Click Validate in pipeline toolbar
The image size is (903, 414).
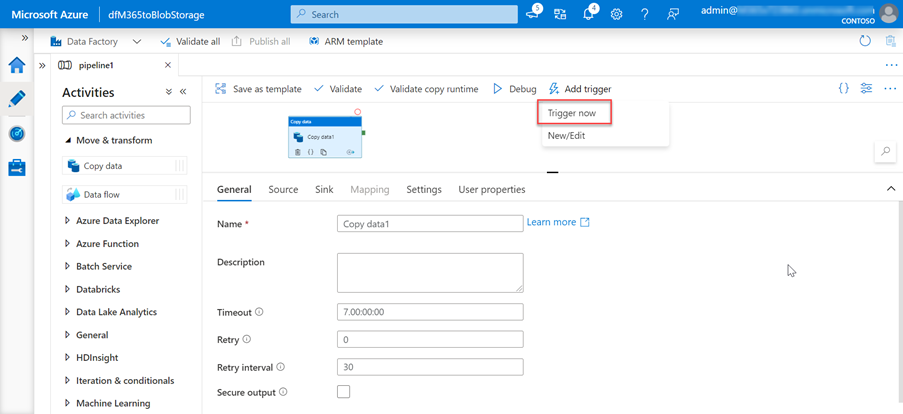tap(338, 89)
